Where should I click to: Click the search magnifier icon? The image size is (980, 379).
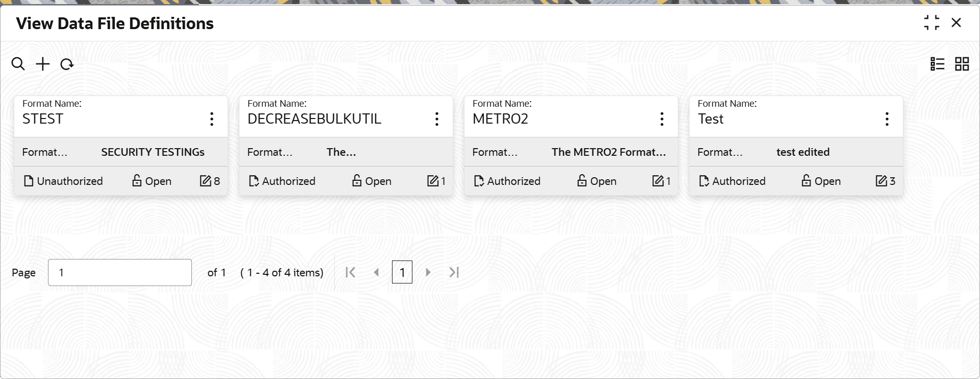(x=18, y=64)
